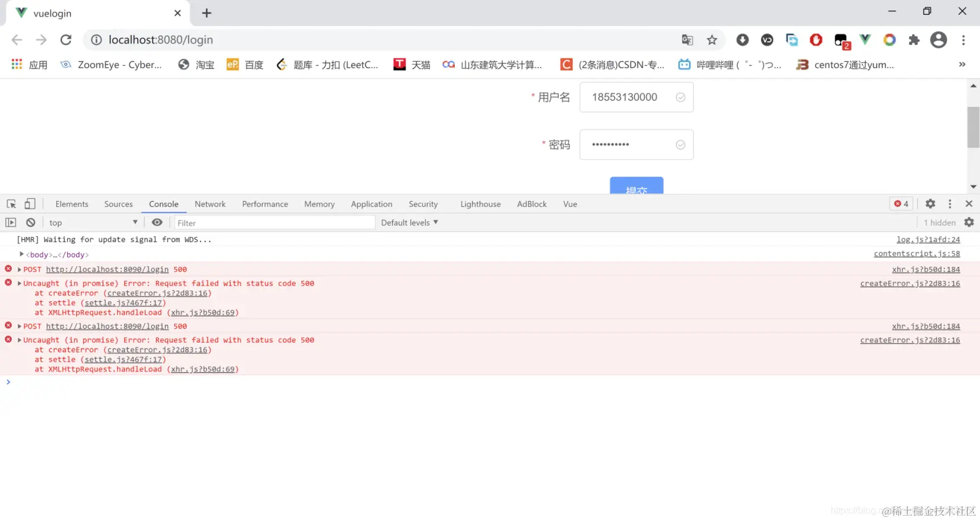Show the console sidebar
This screenshot has width=980, height=521.
point(11,223)
